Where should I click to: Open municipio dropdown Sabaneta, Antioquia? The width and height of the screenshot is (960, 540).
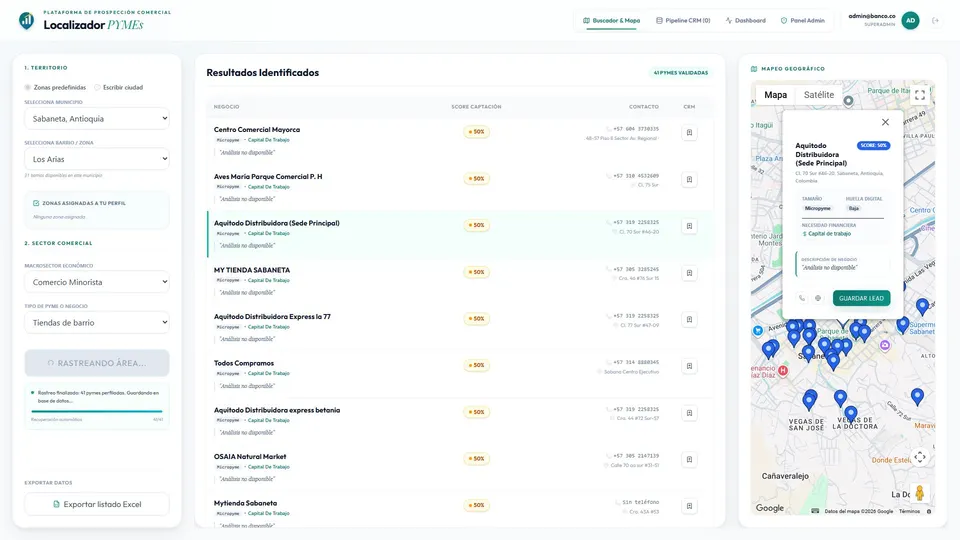pyautogui.click(x=97, y=119)
